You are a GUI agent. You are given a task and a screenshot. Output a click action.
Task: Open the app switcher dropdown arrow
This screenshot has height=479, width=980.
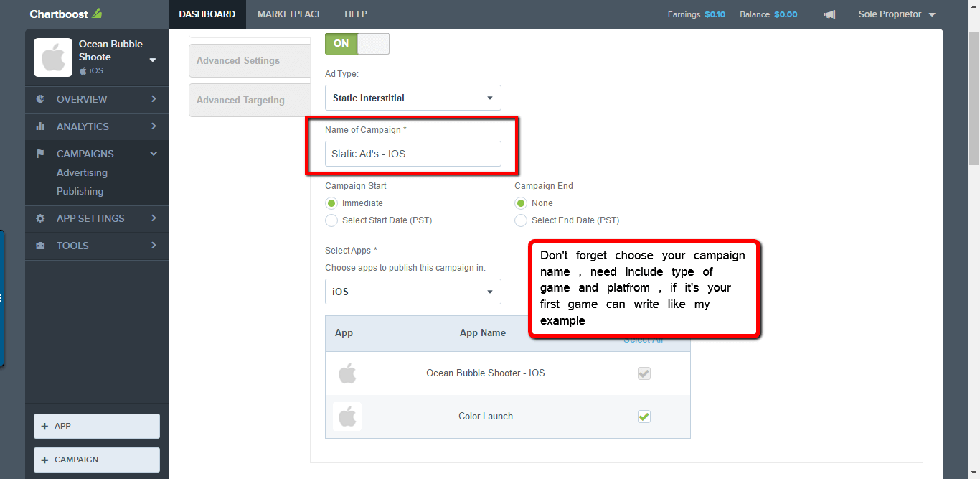click(153, 60)
